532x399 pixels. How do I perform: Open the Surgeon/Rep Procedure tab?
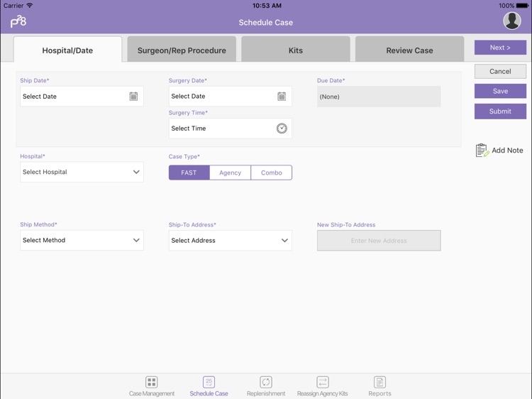182,49
